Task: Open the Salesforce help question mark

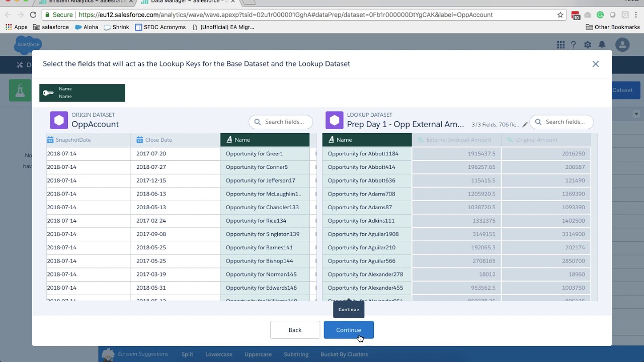Action: point(573,45)
